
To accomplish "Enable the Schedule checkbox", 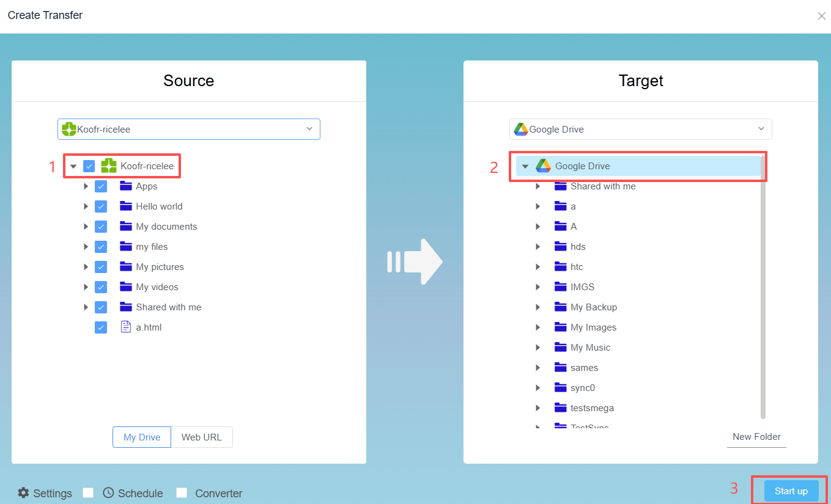I will [88, 492].
